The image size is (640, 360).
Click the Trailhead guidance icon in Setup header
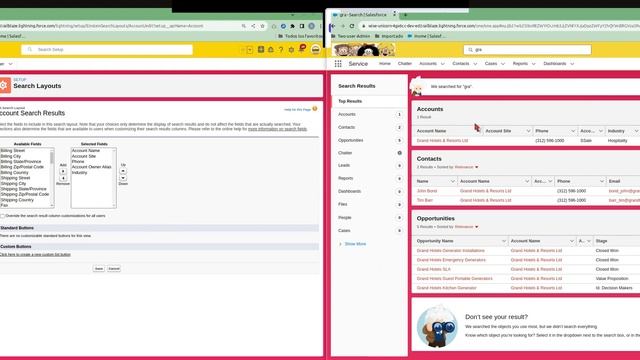click(271, 49)
